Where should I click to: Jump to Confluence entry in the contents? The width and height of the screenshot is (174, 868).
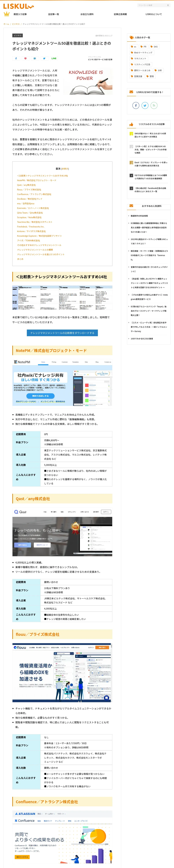coord(34,194)
